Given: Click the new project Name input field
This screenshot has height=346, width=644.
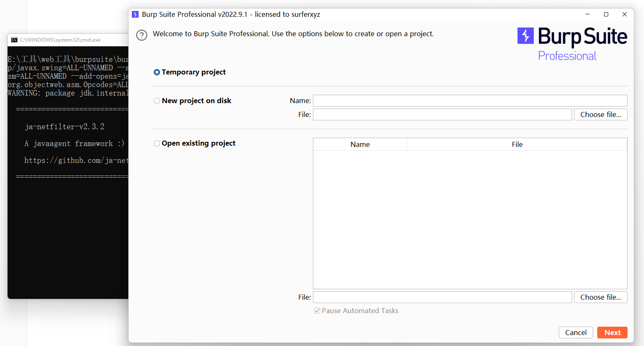Looking at the screenshot, I should coord(470,101).
